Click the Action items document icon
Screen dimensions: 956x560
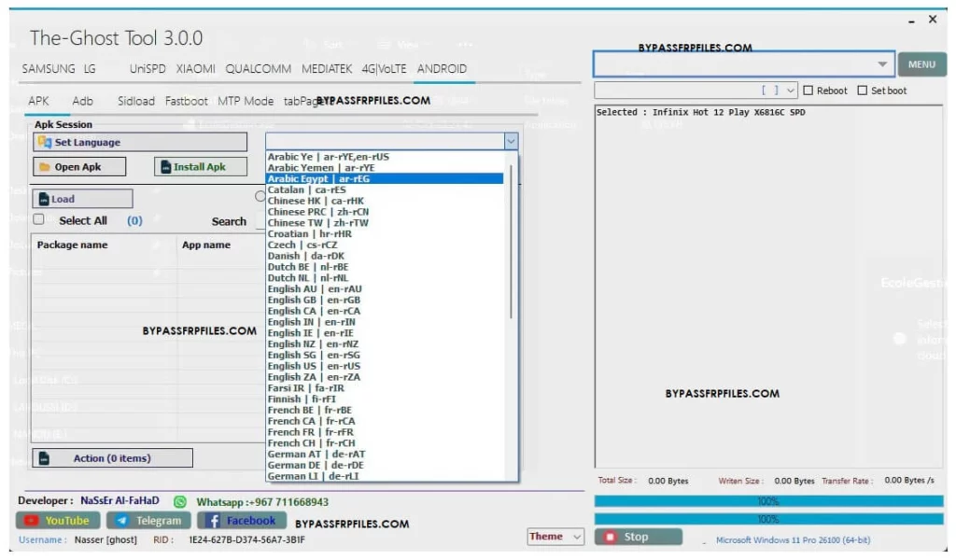click(x=44, y=458)
